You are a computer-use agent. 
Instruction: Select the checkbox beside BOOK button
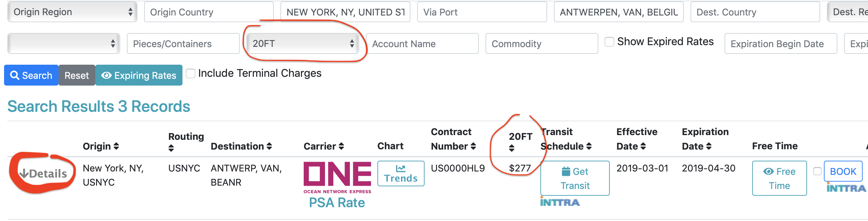pos(817,171)
